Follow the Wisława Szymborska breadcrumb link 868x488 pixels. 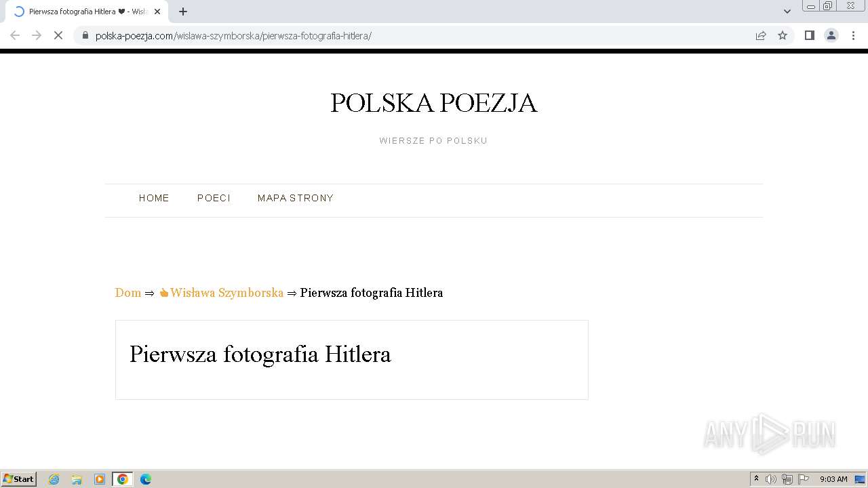221,293
